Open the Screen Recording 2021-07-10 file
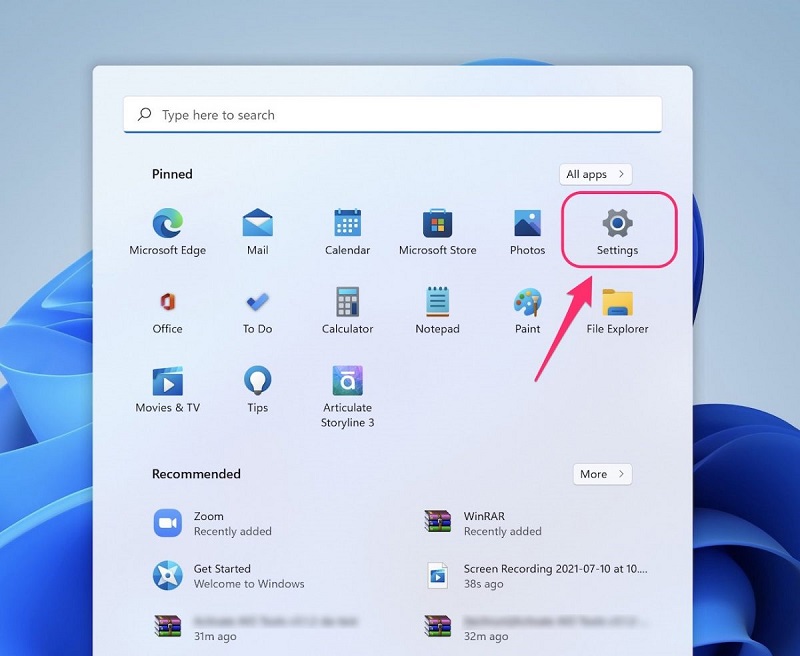 (x=535, y=576)
